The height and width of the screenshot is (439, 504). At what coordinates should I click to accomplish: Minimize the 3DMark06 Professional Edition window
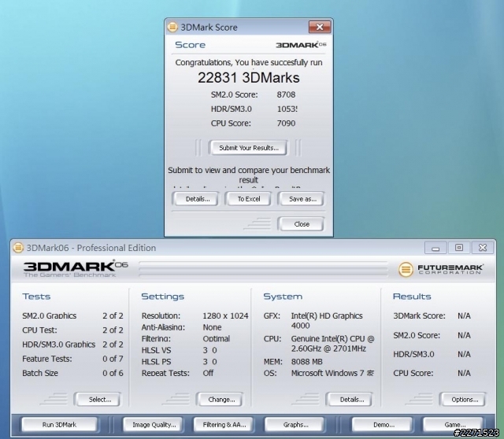pyautogui.click(x=435, y=248)
